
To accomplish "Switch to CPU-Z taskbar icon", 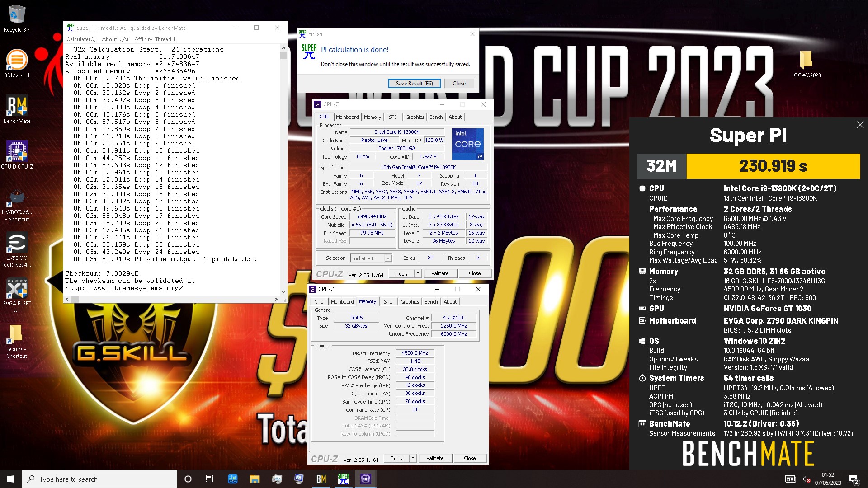I will click(x=366, y=479).
